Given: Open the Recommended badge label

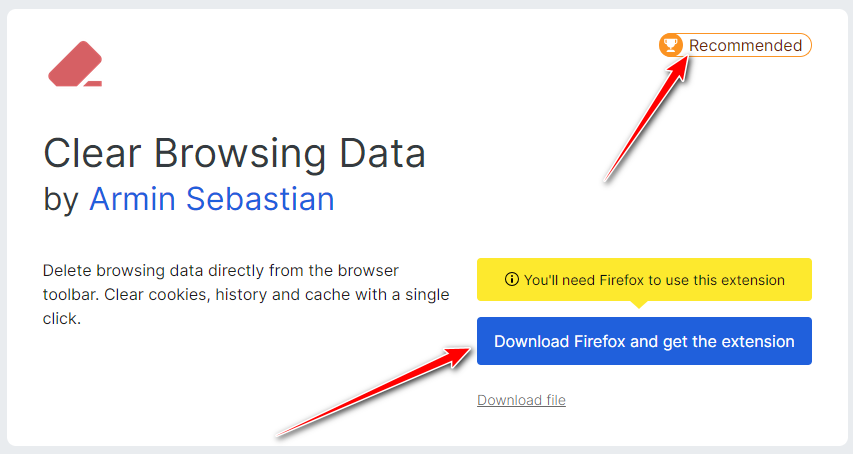Looking at the screenshot, I should 745,45.
